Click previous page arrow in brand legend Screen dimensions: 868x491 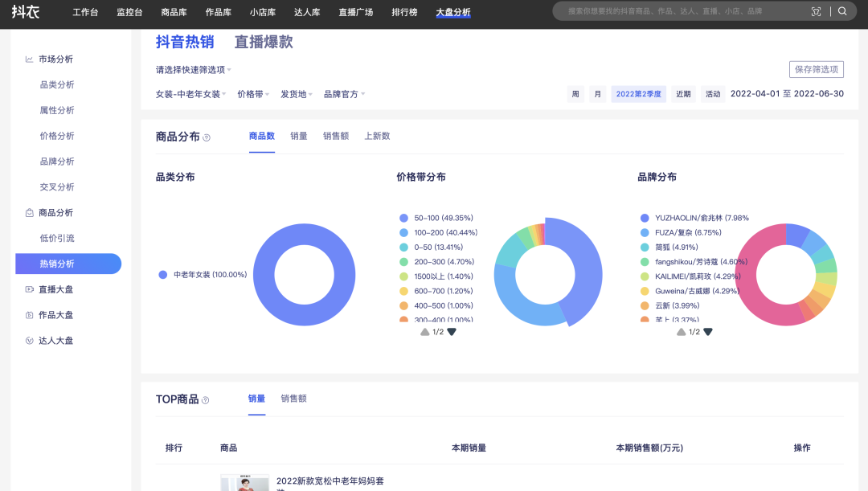click(681, 332)
